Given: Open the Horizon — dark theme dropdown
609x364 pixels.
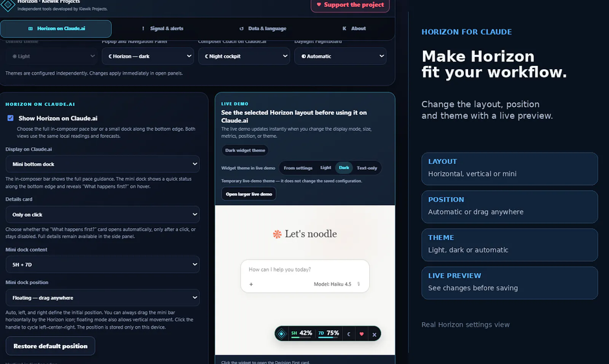Looking at the screenshot, I should coord(148,56).
